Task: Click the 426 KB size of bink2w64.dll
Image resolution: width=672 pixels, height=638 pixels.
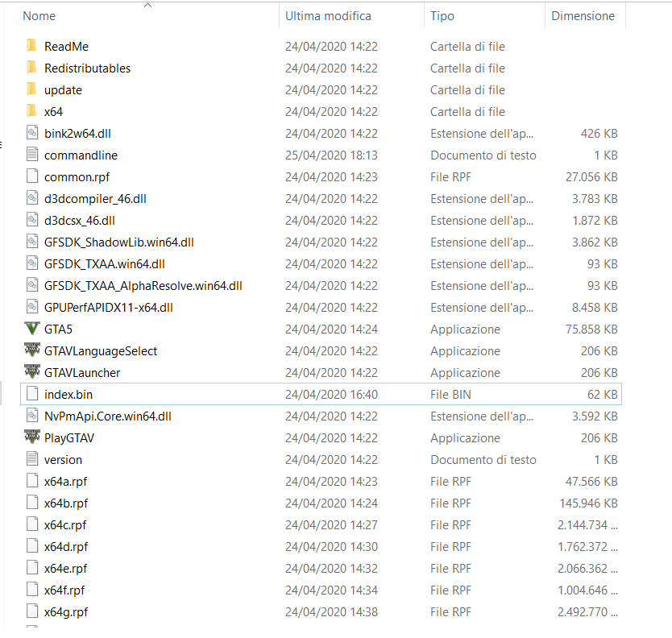Action: click(599, 133)
